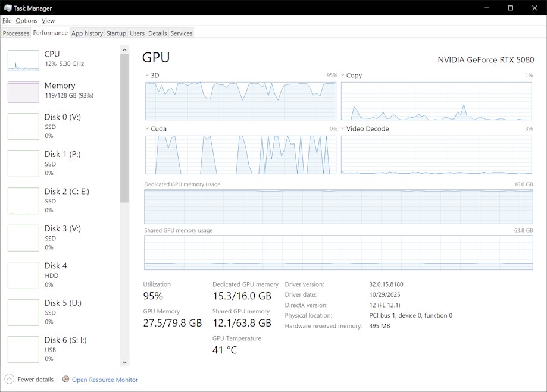
Task: Switch to the Services tab
Action: (182, 33)
